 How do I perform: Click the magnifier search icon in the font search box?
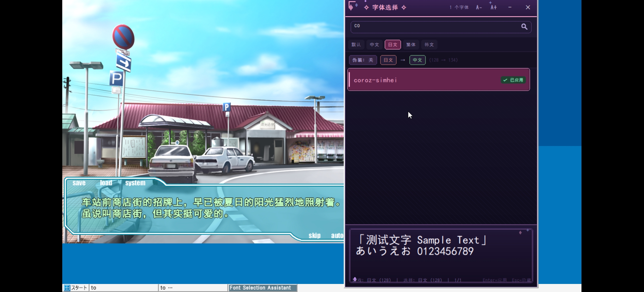[x=524, y=27]
